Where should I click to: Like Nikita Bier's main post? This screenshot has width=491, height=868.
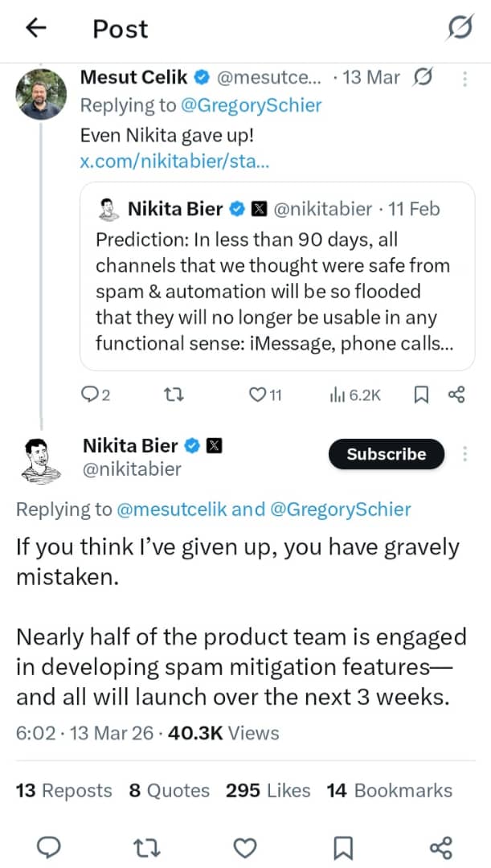245,847
